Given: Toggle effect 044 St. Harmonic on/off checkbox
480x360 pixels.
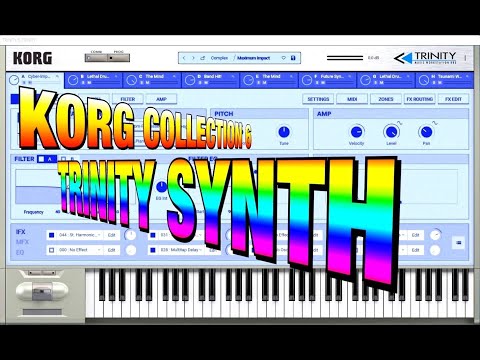Looking at the screenshot, I should [x=51, y=235].
